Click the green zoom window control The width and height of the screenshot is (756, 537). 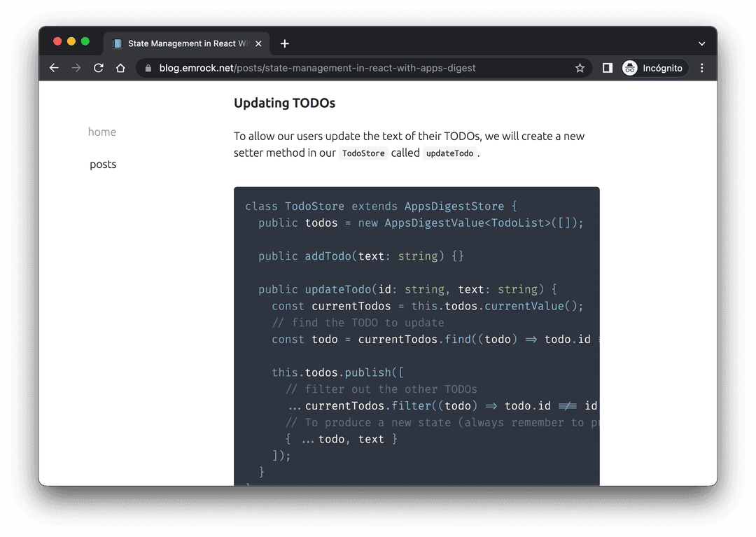(85, 41)
